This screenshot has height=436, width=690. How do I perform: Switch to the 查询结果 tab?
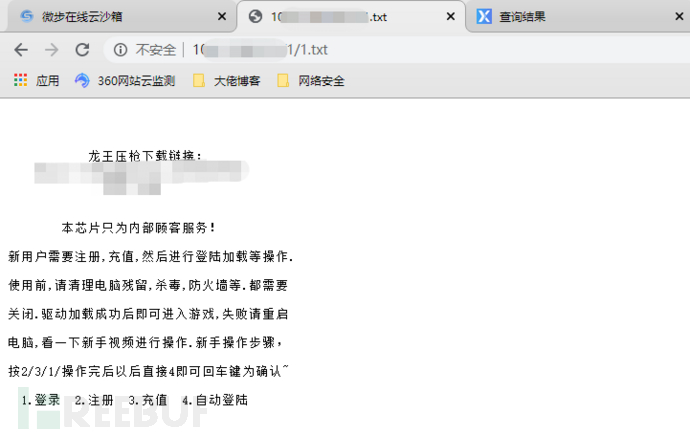pos(579,17)
